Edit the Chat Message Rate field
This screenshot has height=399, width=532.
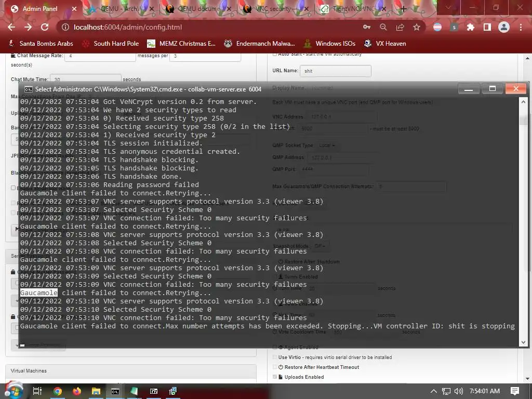click(100, 56)
